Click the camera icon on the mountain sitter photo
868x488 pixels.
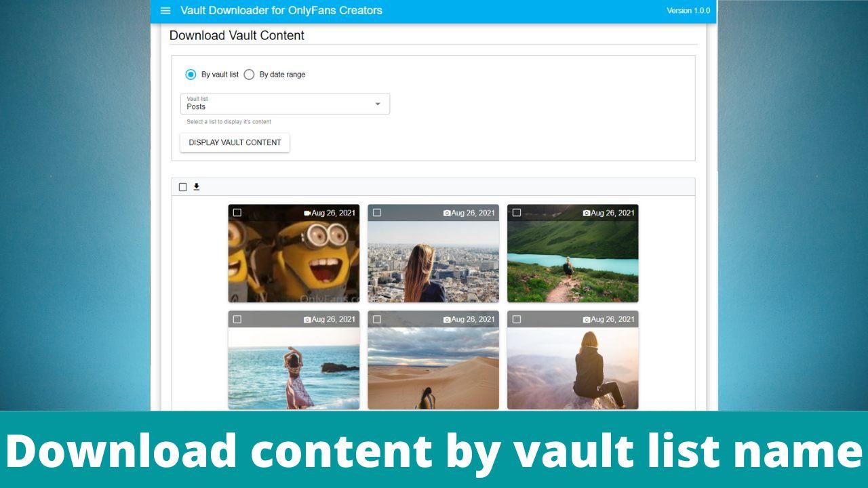pyautogui.click(x=586, y=319)
